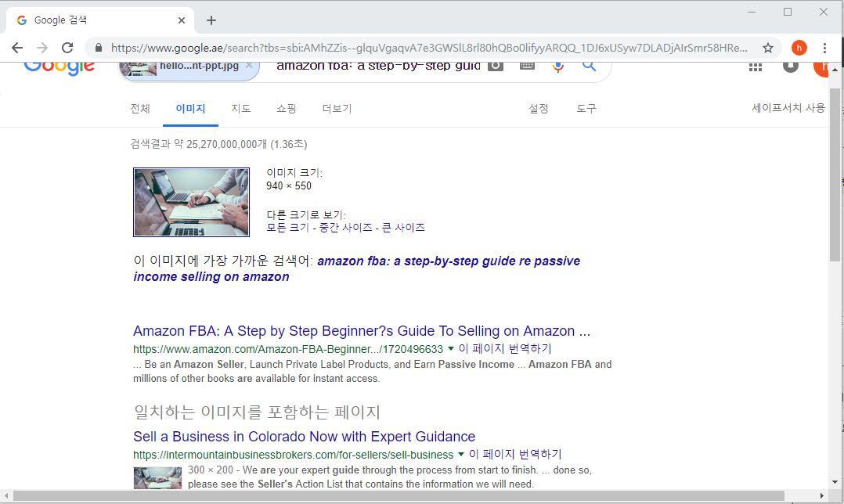Open the on-screen keyboard input tool
Viewport: 844px width, 504px height.
pyautogui.click(x=527, y=66)
